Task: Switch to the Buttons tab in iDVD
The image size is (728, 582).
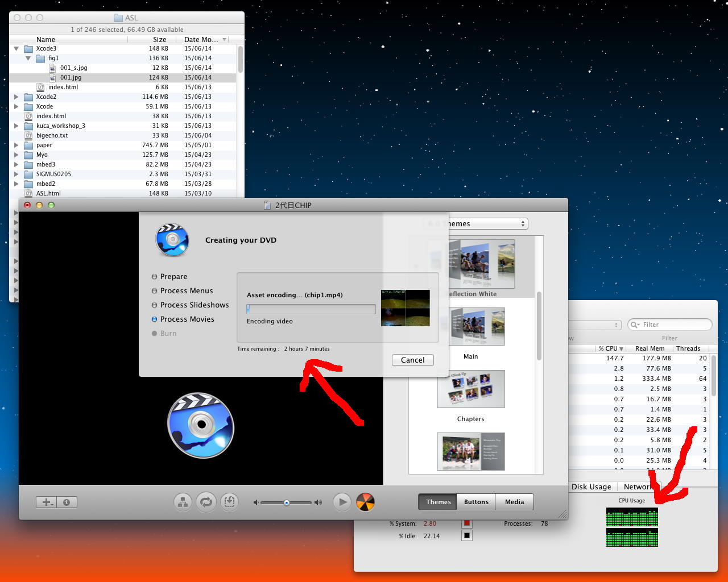Action: coord(476,502)
